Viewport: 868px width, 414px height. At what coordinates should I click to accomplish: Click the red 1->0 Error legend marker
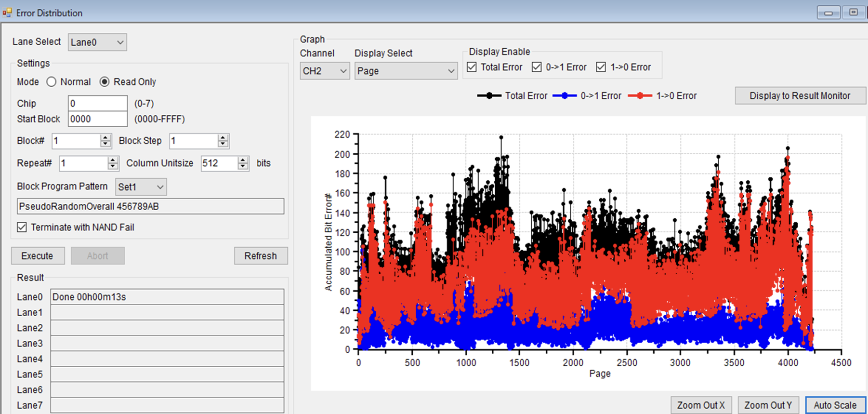coord(640,96)
